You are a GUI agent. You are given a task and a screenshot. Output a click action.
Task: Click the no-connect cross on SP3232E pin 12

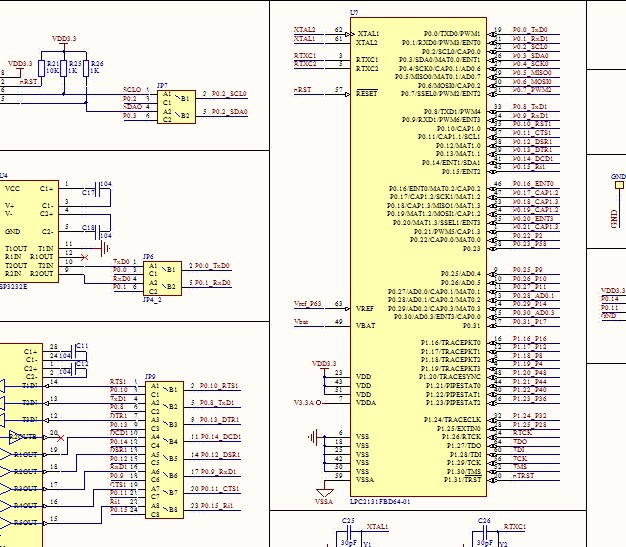pyautogui.click(x=84, y=257)
